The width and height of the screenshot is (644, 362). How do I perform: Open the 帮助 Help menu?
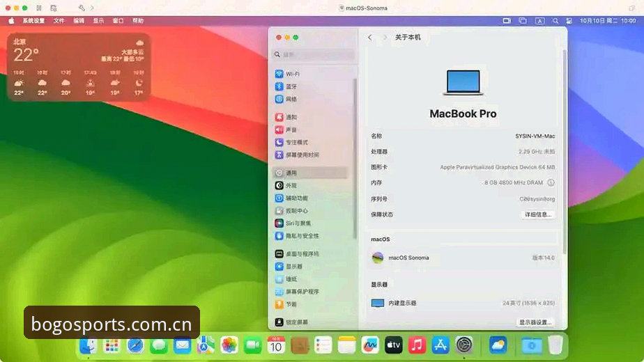[x=137, y=20]
